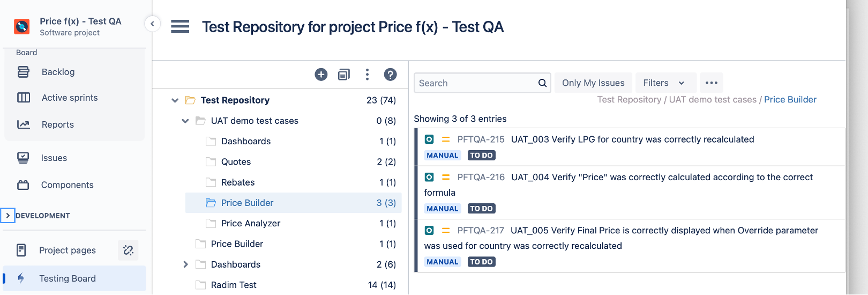Expand the DEVELOPMENT sidebar section
The height and width of the screenshot is (295, 868).
(8, 216)
